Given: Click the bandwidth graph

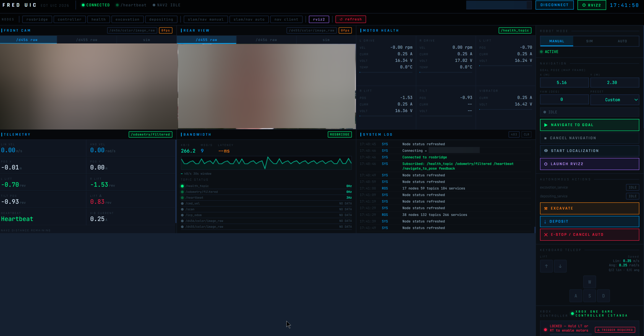Looking at the screenshot, I should 266,162.
